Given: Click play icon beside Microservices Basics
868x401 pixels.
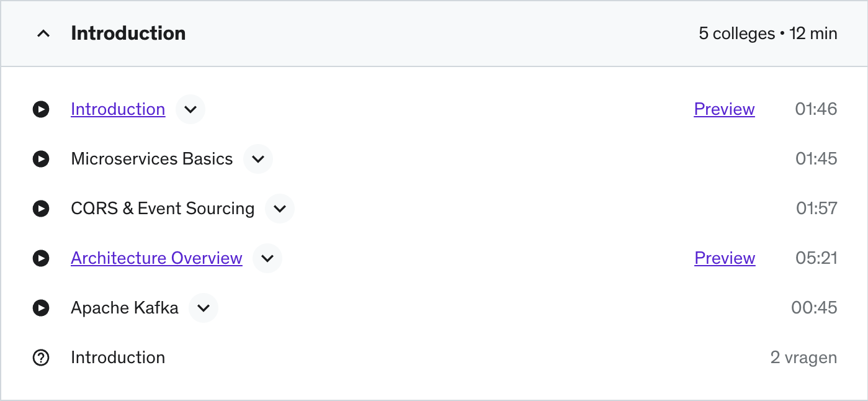Looking at the screenshot, I should [x=41, y=159].
